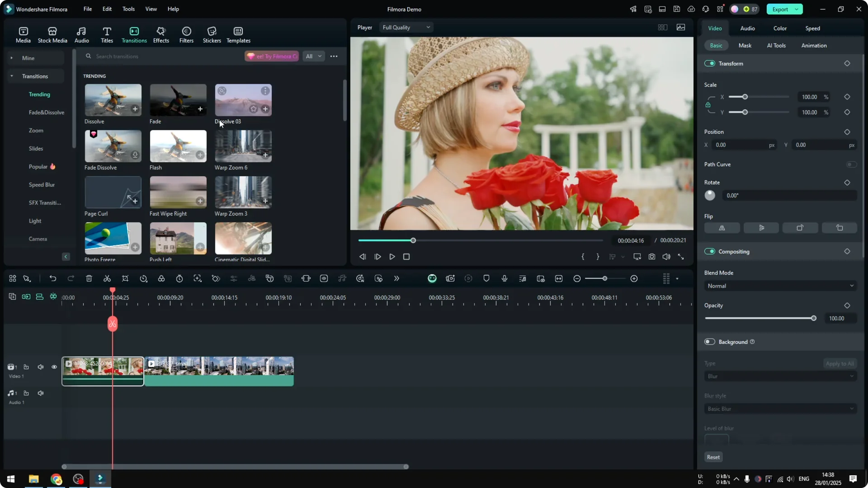The width and height of the screenshot is (868, 488).
Task: Switch to the Audio tab
Action: pos(747,28)
